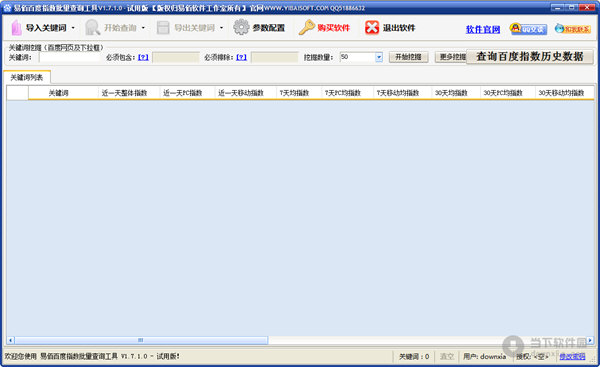
Task: Click the Start Query (开始查询) magnifier icon
Action: 92,28
